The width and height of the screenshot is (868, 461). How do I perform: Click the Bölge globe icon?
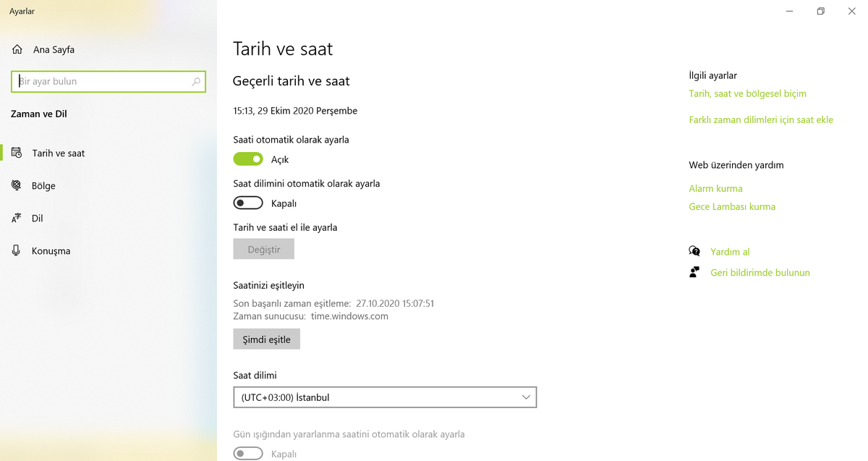click(x=17, y=185)
